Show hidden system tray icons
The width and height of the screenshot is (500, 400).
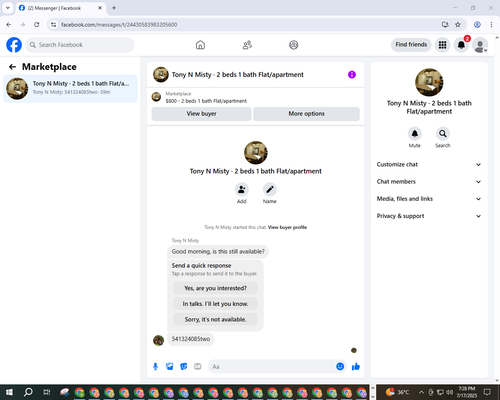421,392
